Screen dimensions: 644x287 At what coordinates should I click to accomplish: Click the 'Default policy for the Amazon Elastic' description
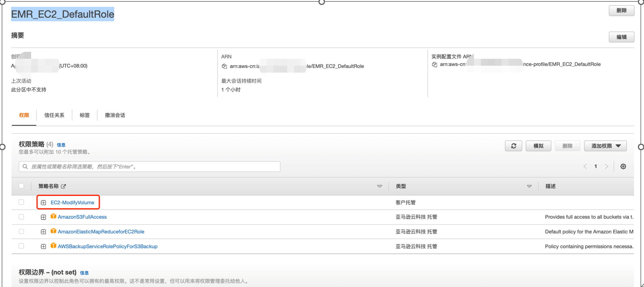589,232
